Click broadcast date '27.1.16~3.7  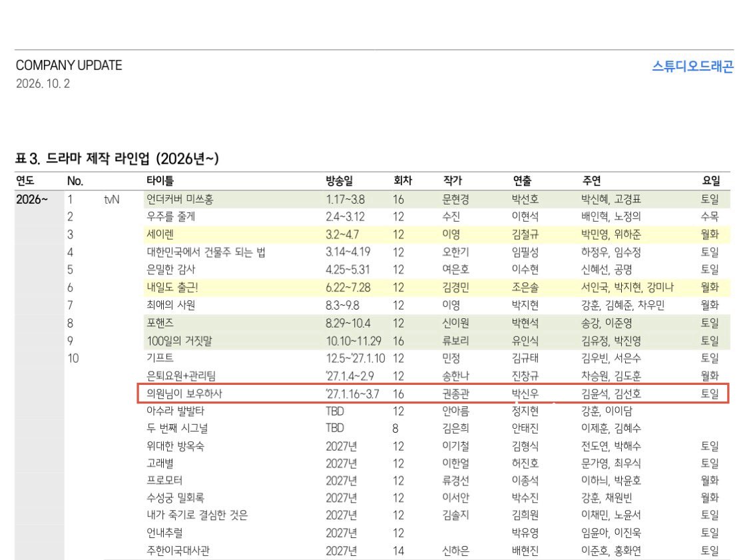(352, 394)
